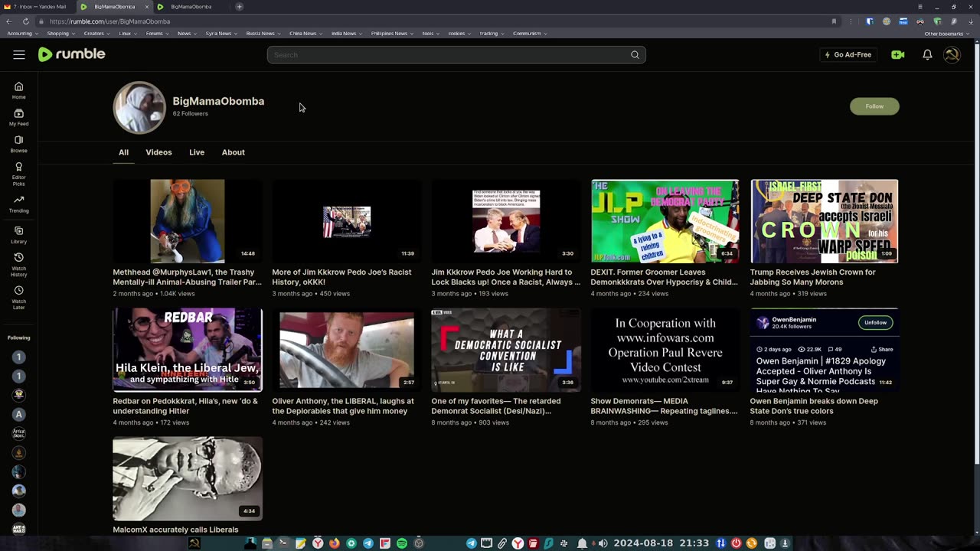Image resolution: width=980 pixels, height=551 pixels.
Task: Switch to the Videos tab
Action: pos(158,152)
